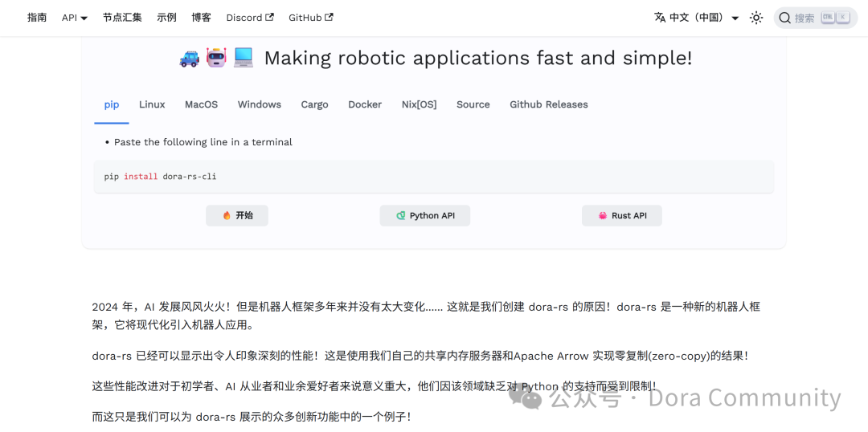Click the 搜索 search field
Screen dimensions: 868x432
(816, 18)
